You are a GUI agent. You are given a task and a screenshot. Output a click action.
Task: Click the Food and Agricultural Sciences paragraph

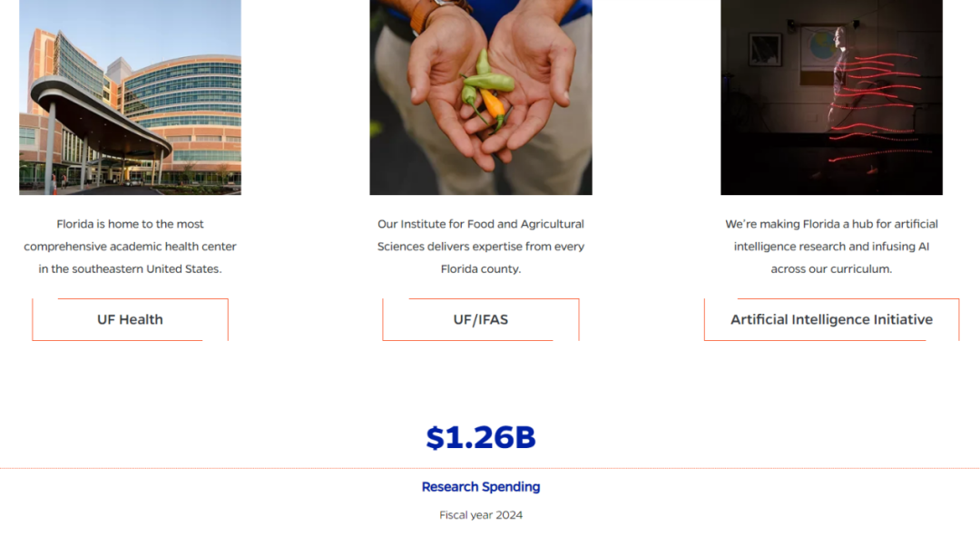(481, 246)
